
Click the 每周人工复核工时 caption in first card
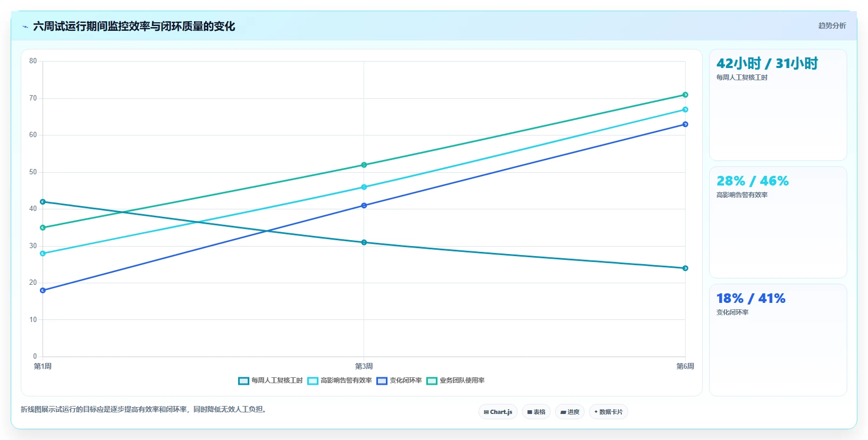pos(742,78)
